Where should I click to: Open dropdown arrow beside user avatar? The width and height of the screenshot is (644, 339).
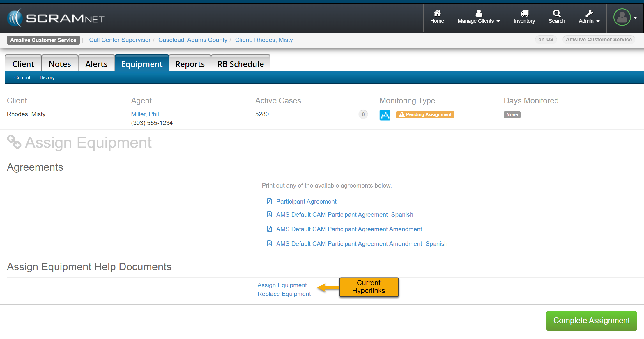pos(635,18)
